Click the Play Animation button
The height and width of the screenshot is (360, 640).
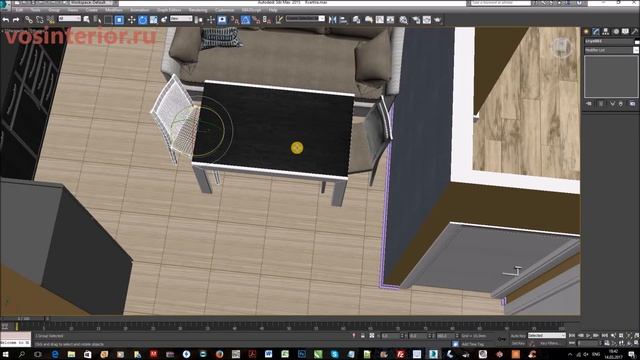click(x=589, y=336)
